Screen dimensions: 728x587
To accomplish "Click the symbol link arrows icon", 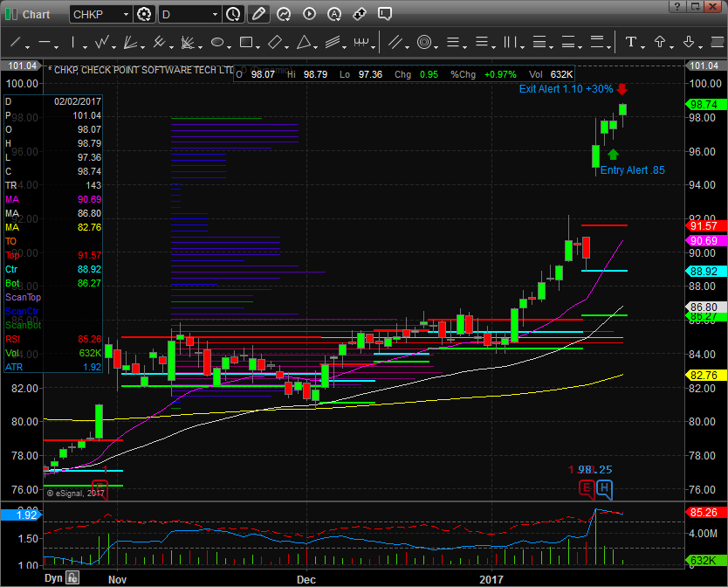I will click(x=360, y=14).
